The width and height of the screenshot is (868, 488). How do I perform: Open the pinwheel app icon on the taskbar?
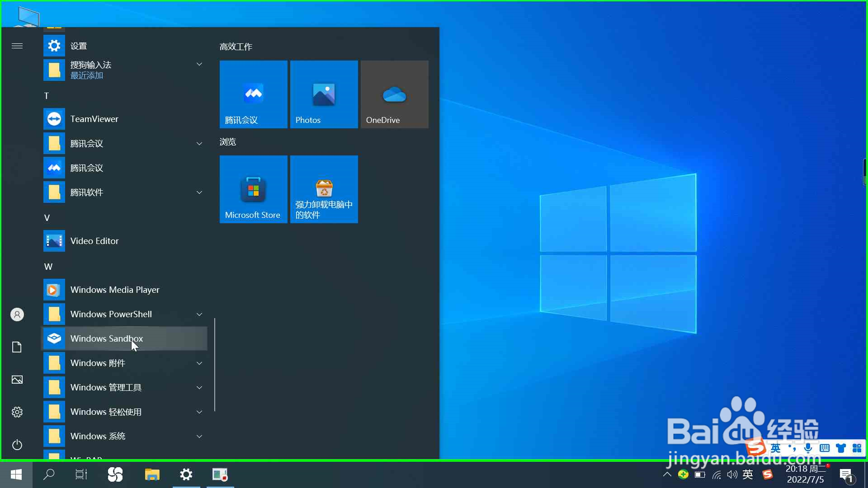pos(115,474)
